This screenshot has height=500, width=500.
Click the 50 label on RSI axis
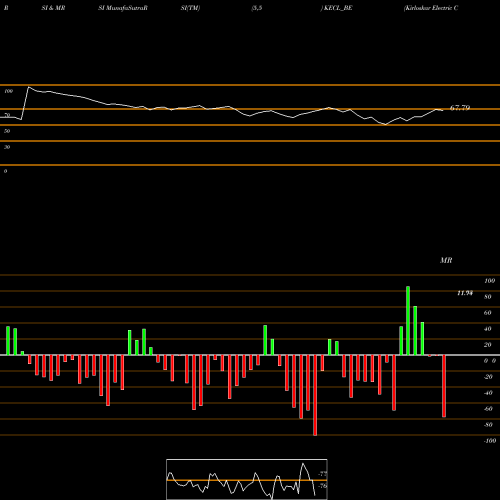tap(7, 131)
